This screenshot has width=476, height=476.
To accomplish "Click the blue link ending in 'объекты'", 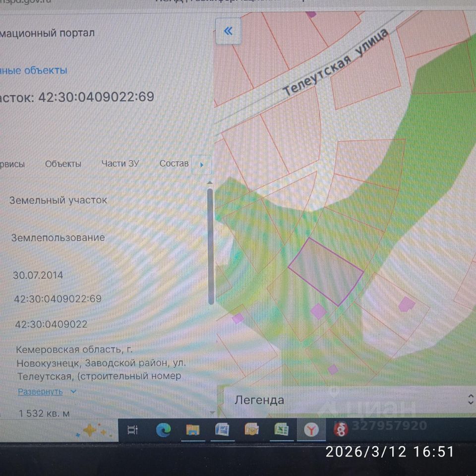I will click(33, 70).
